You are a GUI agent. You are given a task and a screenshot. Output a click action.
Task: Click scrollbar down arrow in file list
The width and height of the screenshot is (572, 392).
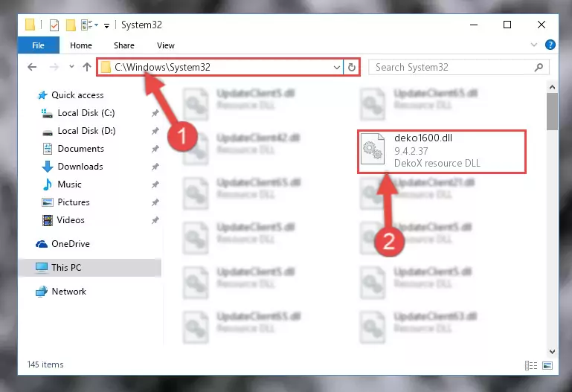pyautogui.click(x=553, y=352)
